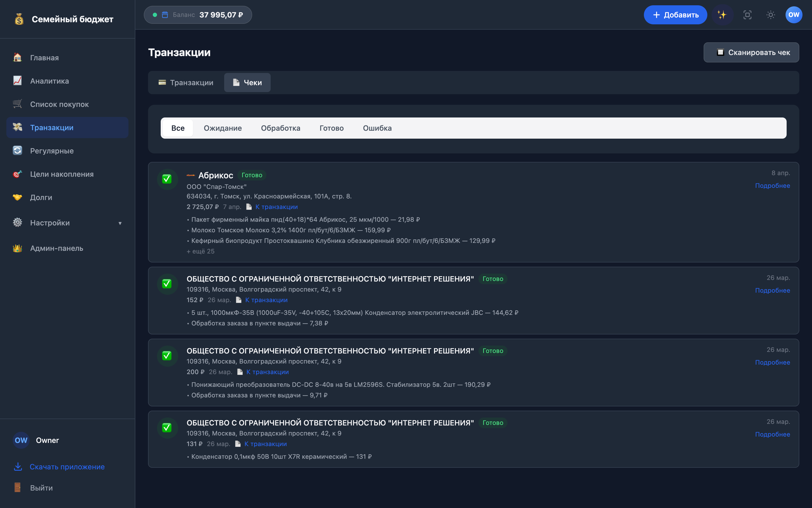Click Выйти to log out
The width and height of the screenshot is (812, 508).
click(41, 488)
